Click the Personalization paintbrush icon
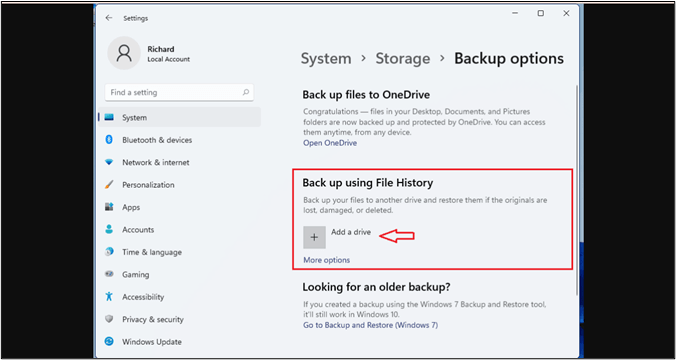Screen dimensions: 676x360 pos(109,185)
